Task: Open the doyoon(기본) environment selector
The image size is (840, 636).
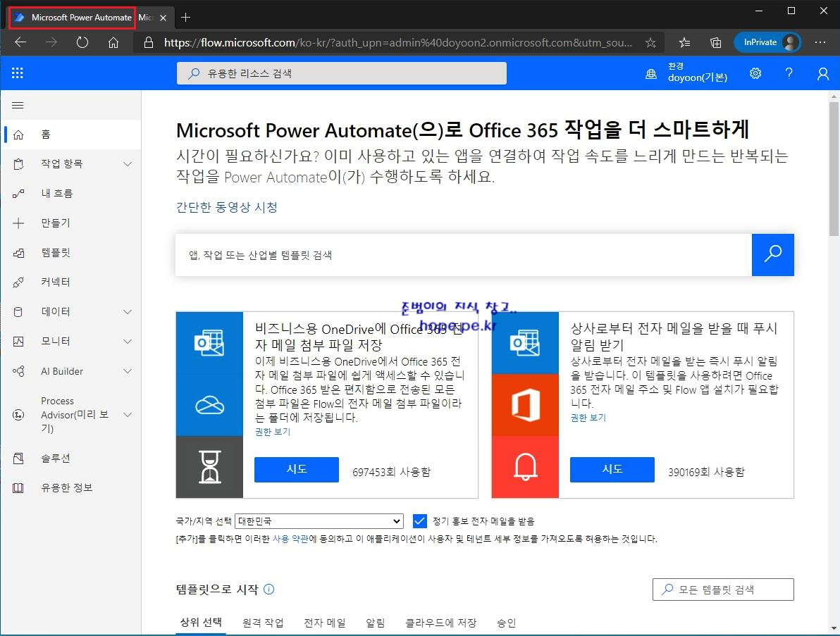Action: coord(697,73)
